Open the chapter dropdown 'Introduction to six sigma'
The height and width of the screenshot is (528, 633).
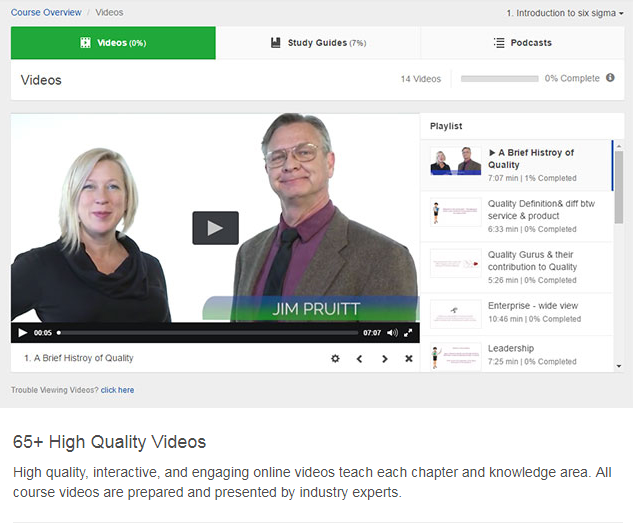click(x=565, y=14)
